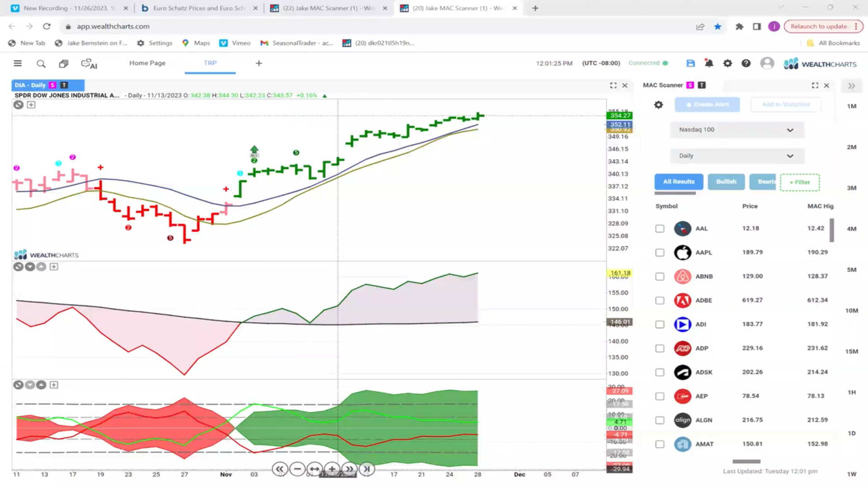The width and height of the screenshot is (868, 488).
Task: Click the T badge on MAC Scanner header
Action: [x=702, y=85]
